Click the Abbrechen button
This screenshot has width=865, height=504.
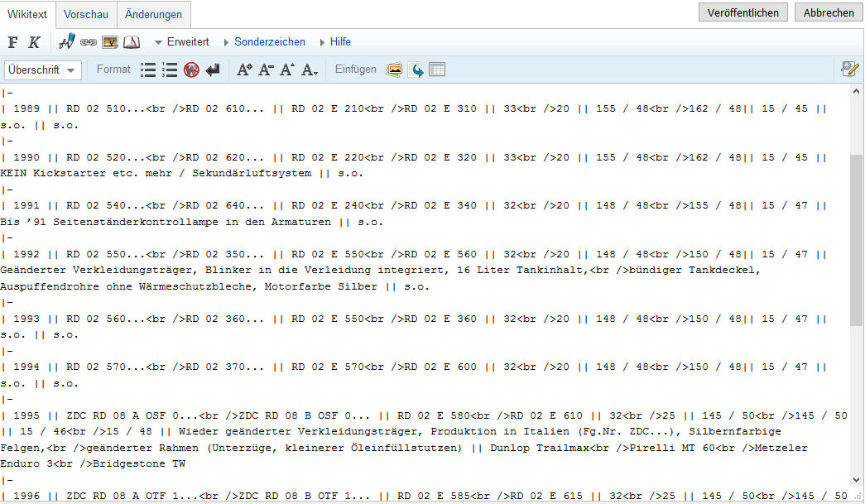[x=829, y=12]
